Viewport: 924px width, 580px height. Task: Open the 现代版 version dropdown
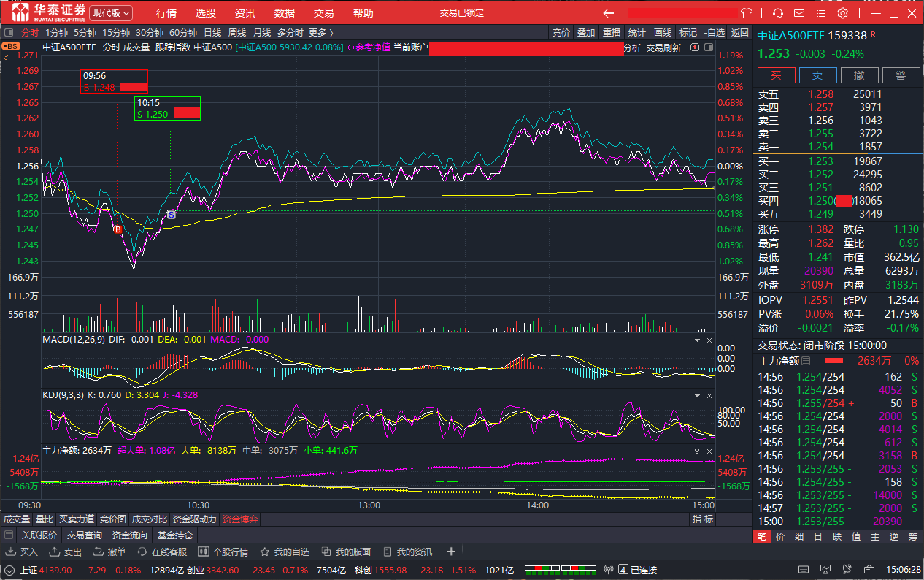click(x=111, y=13)
